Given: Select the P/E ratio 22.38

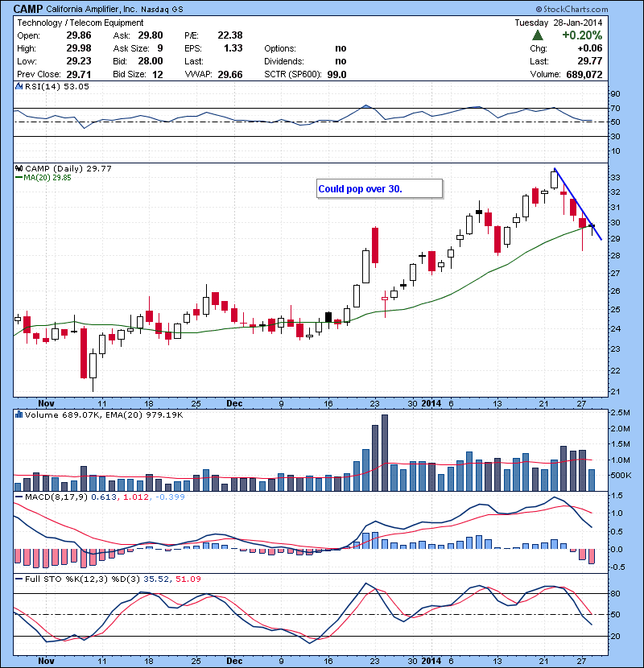Looking at the screenshot, I should tap(230, 35).
